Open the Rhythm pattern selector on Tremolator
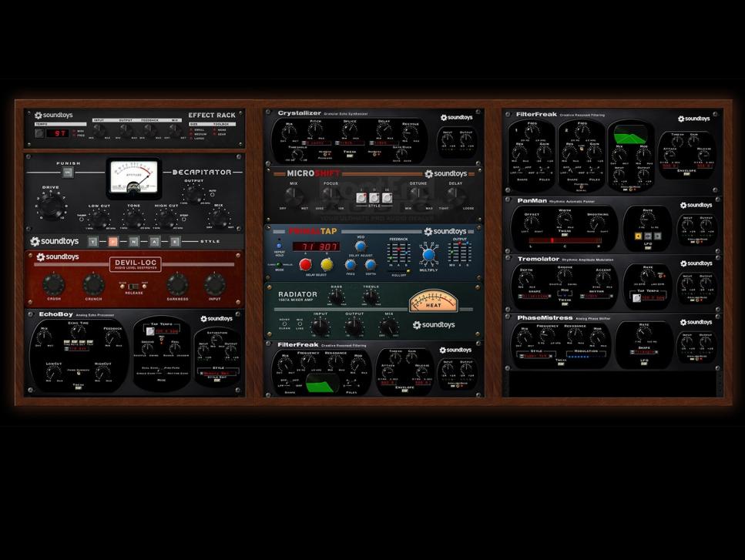The height and width of the screenshot is (560, 745). point(595,296)
